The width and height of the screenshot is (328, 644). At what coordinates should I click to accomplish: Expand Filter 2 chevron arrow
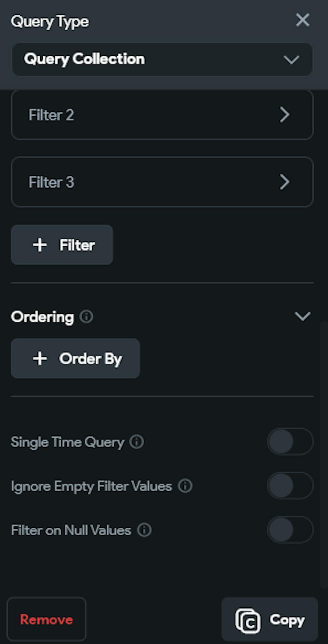point(284,115)
